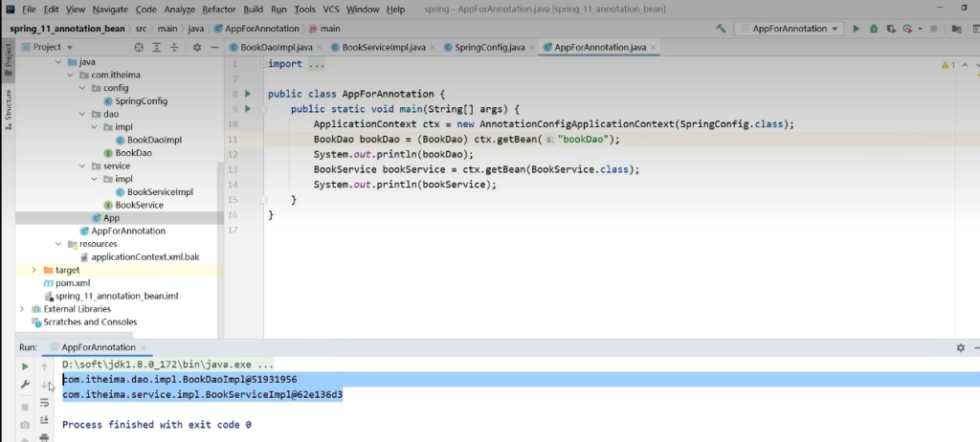Image resolution: width=980 pixels, height=442 pixels.
Task: Toggle the Structure tool window stripe
Action: 8,109
